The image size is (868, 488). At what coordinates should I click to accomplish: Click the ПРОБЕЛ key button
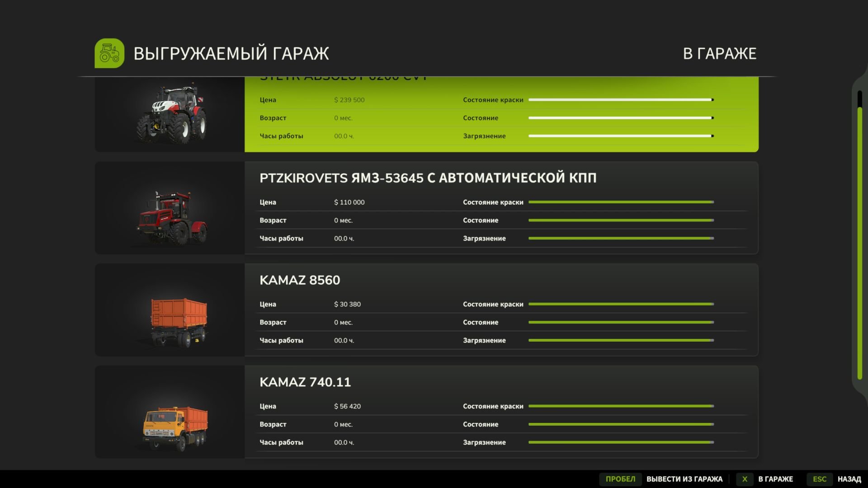point(620,479)
